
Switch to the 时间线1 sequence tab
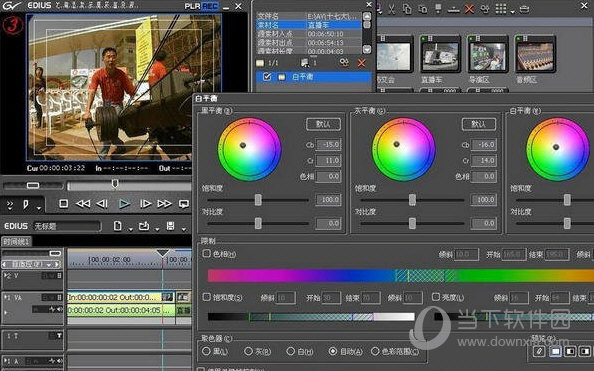pyautogui.click(x=16, y=241)
